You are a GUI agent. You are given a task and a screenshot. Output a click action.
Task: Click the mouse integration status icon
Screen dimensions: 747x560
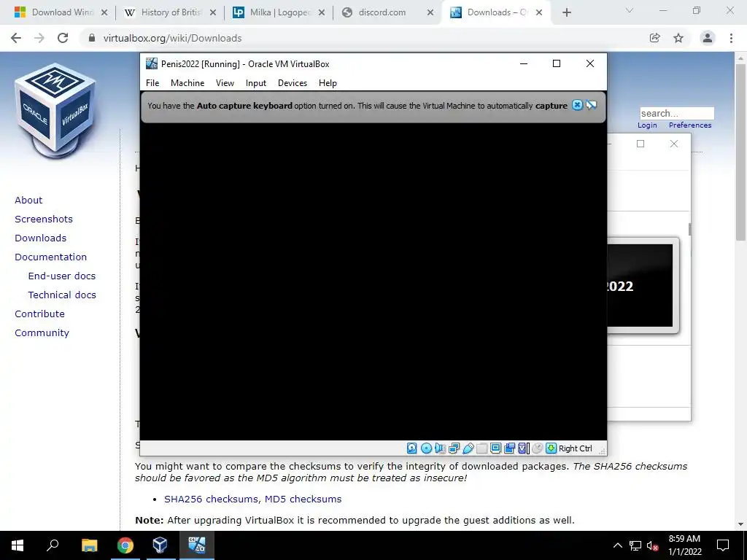pos(537,448)
